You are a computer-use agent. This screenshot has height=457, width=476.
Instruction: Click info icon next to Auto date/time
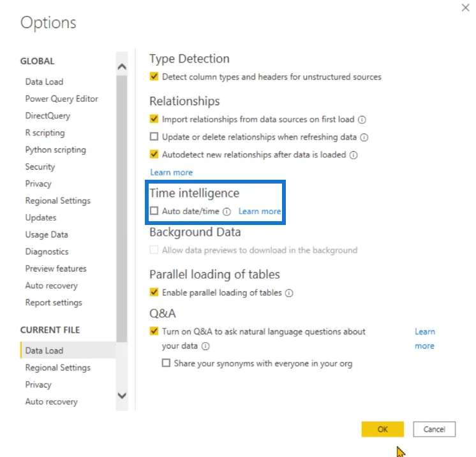227,212
